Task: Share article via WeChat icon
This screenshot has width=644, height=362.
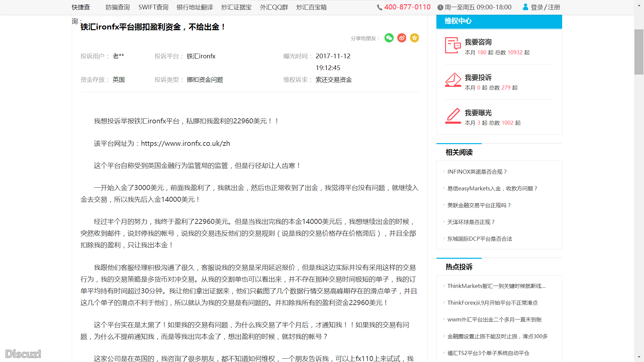Action: click(x=389, y=38)
